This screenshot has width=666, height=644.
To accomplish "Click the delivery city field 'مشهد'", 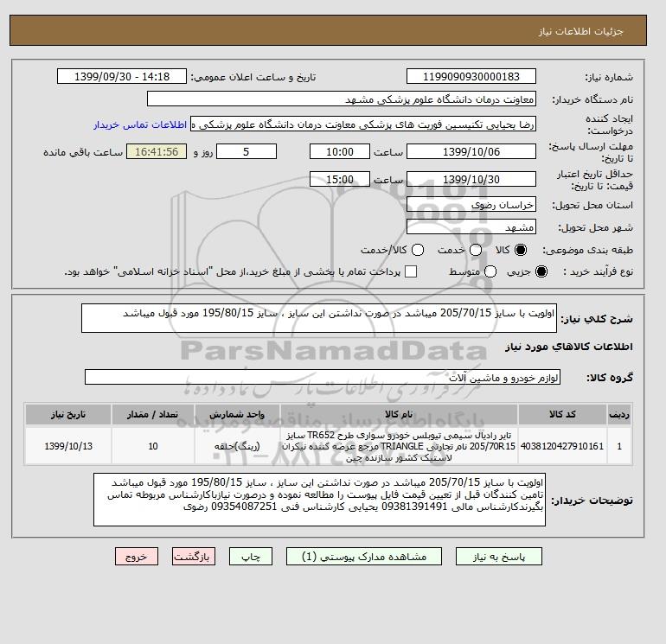I will point(471,227).
